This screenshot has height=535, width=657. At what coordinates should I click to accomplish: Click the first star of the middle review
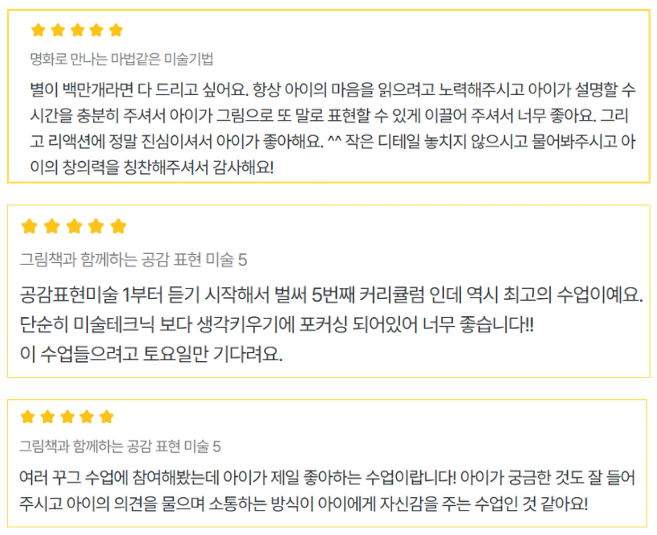coord(29,226)
